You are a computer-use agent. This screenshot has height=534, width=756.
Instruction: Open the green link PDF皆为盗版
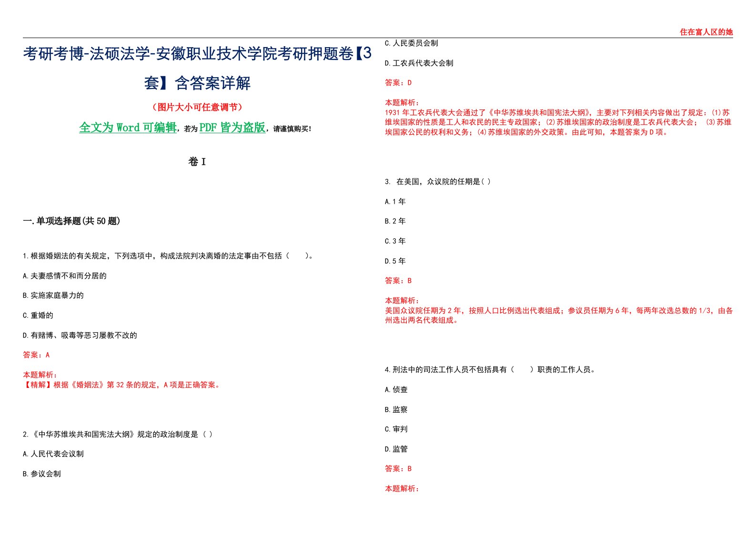[232, 128]
